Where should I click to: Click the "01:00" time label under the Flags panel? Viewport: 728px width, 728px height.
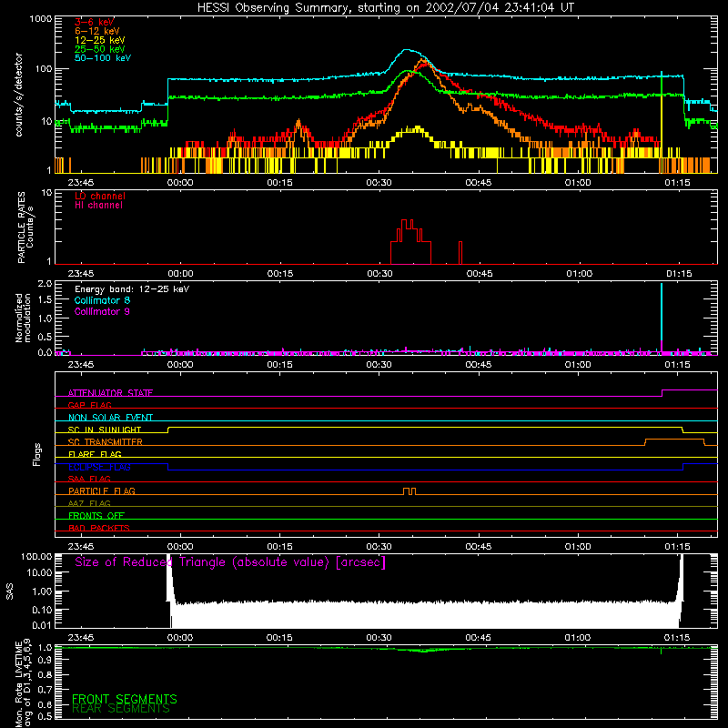(x=578, y=547)
